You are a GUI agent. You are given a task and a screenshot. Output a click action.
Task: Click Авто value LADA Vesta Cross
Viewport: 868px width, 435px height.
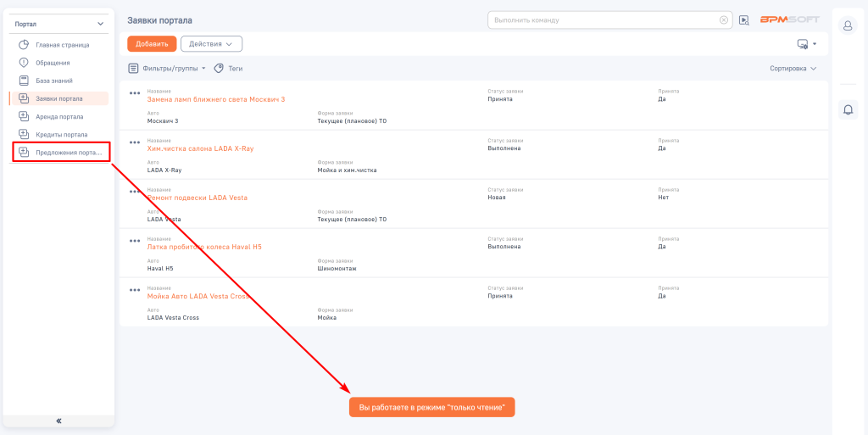click(173, 318)
